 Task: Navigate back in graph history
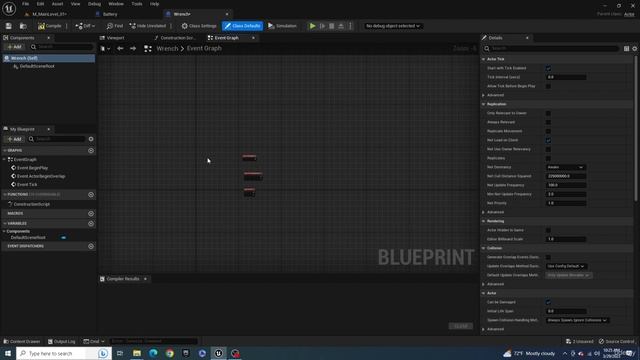(x=120, y=49)
